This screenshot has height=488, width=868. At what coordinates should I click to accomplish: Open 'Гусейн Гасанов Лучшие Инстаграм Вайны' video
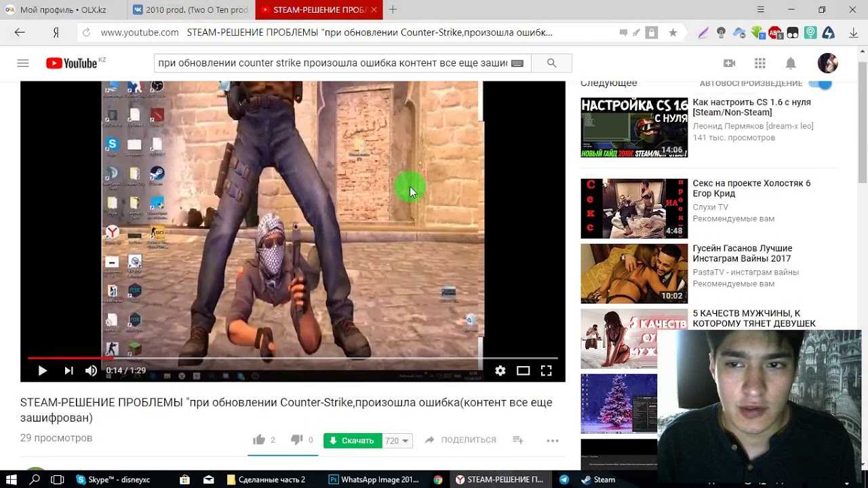[x=743, y=253]
